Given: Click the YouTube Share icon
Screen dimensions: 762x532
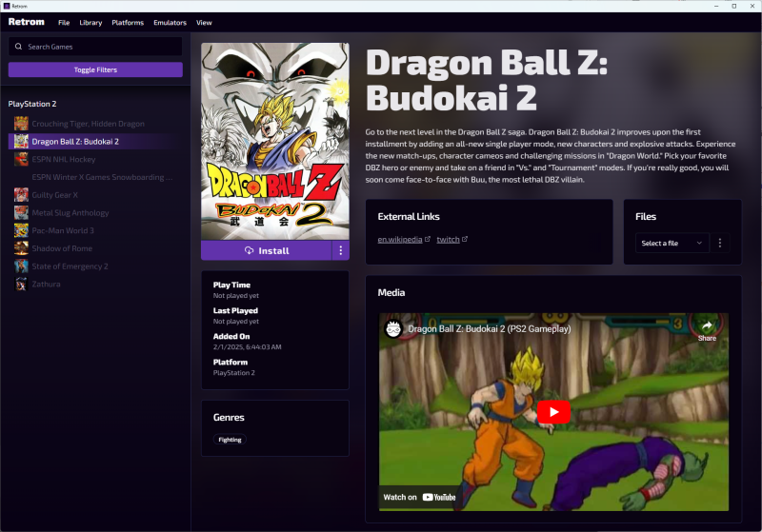Looking at the screenshot, I should pos(707,330).
